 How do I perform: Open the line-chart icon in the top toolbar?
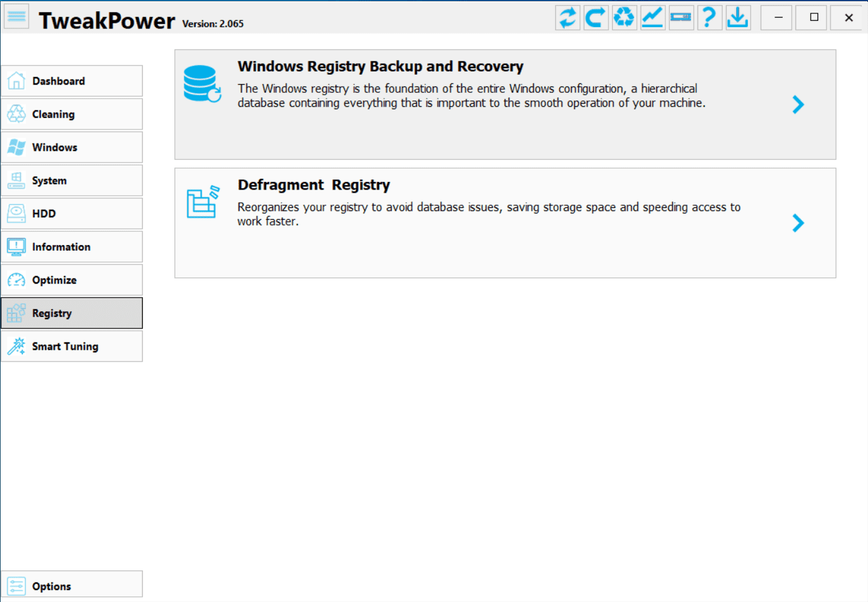pyautogui.click(x=653, y=17)
